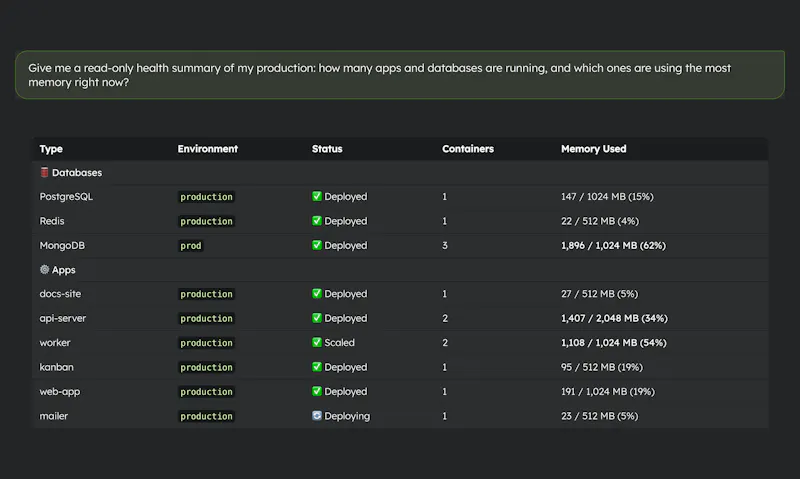
Task: Click the PostgreSQL name cell
Action: coord(66,197)
